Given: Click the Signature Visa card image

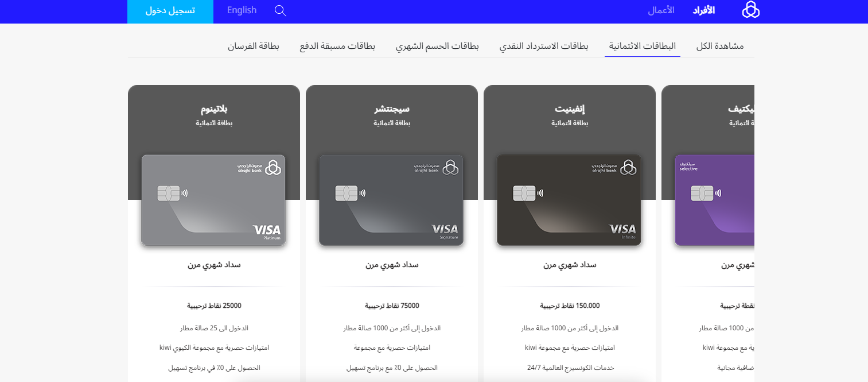Looking at the screenshot, I should click(391, 200).
